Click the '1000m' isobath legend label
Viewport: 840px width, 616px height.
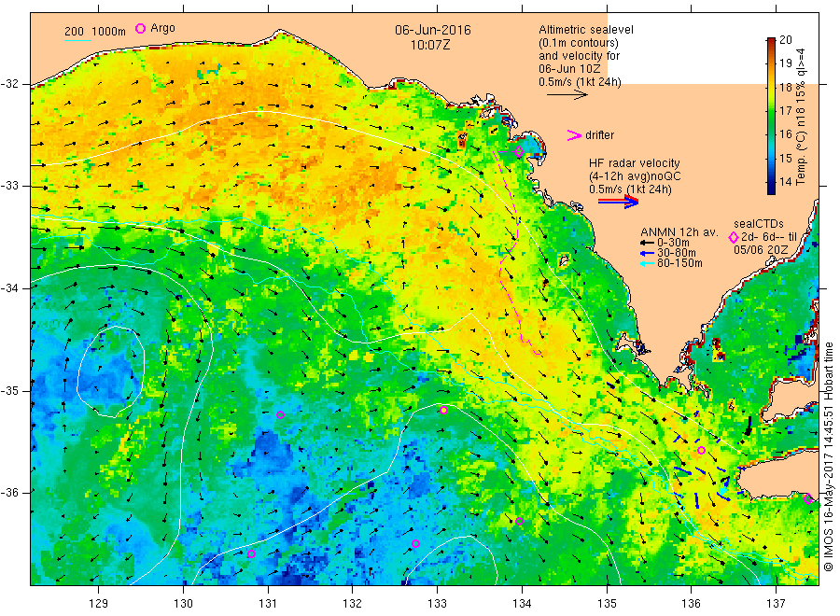point(109,32)
